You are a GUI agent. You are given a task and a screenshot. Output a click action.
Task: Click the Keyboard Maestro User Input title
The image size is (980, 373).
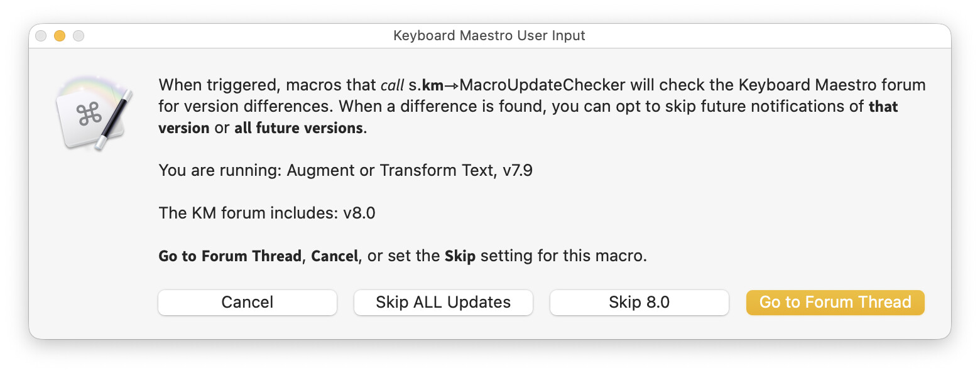(489, 36)
